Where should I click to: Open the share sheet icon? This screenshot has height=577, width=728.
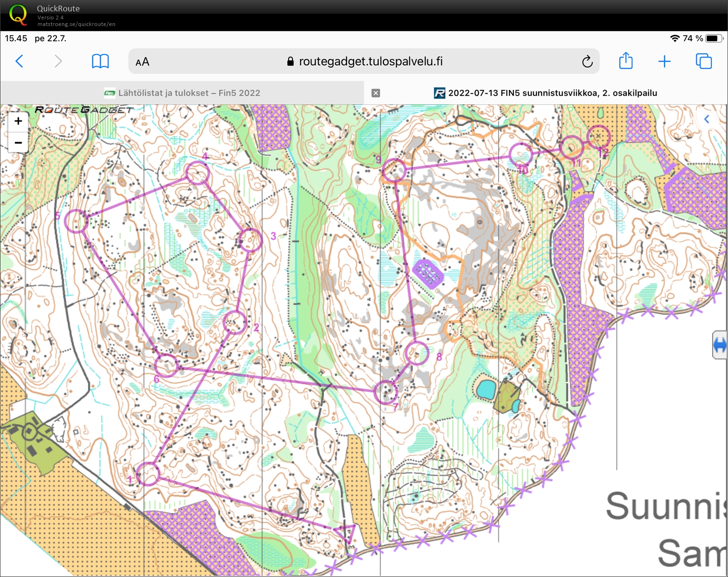(x=626, y=61)
